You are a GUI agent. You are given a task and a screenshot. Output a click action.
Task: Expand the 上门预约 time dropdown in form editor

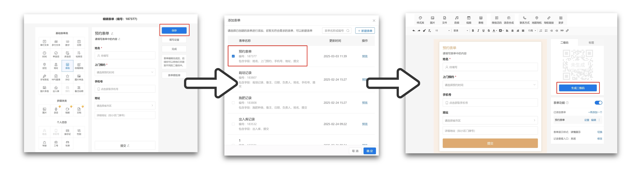click(x=125, y=72)
